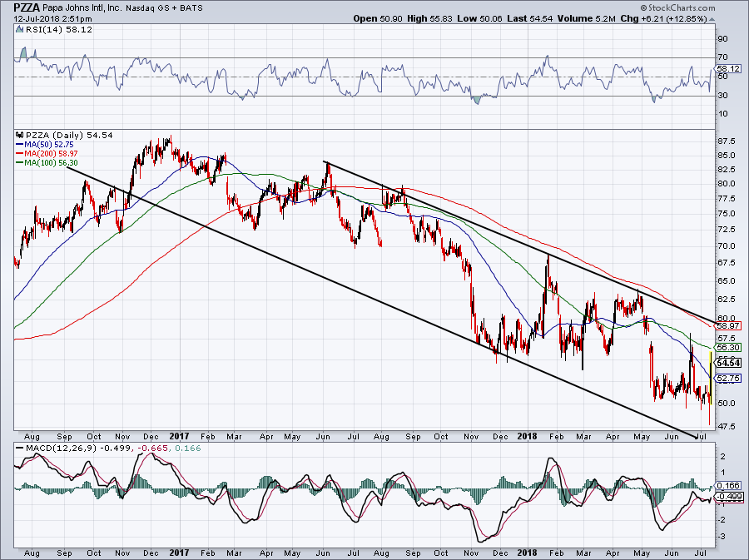Screen dimensions: 749x560
Task: Click the 75.0 label on the price axis
Action: pyautogui.click(x=727, y=213)
